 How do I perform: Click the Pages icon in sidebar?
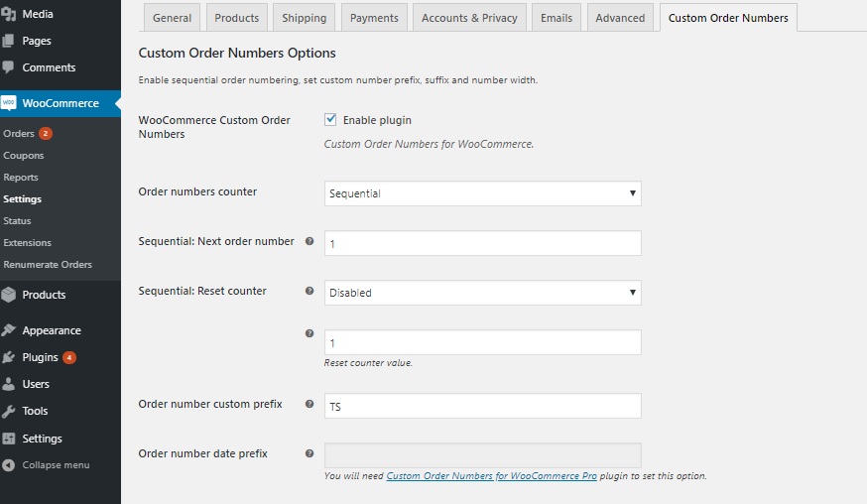point(9,42)
